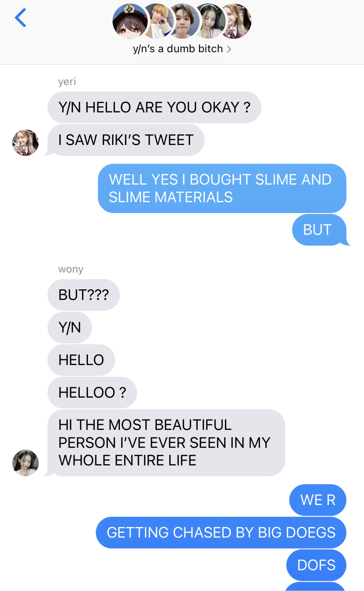Tap the "HELLOO ?" message bubble
Viewport: 364px width, 591px height.
pyautogui.click(x=92, y=392)
